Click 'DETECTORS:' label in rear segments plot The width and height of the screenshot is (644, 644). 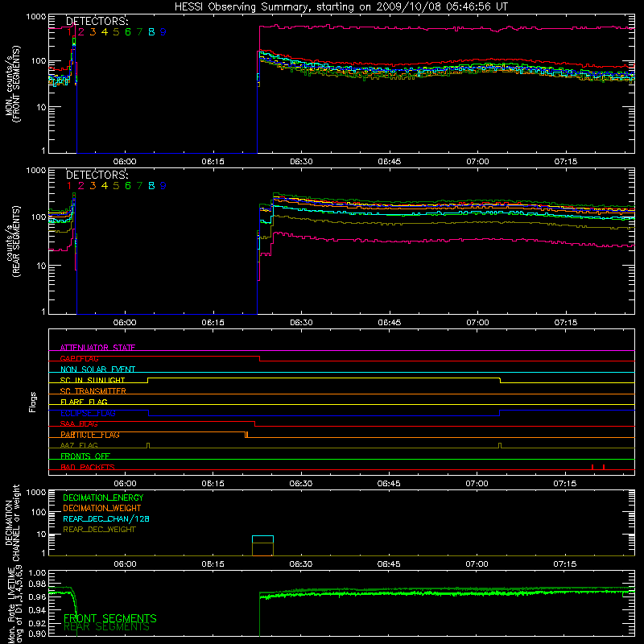[x=97, y=175]
